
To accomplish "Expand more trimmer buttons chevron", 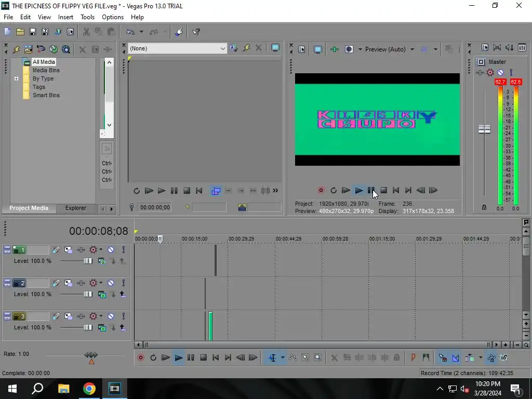I will (275, 191).
